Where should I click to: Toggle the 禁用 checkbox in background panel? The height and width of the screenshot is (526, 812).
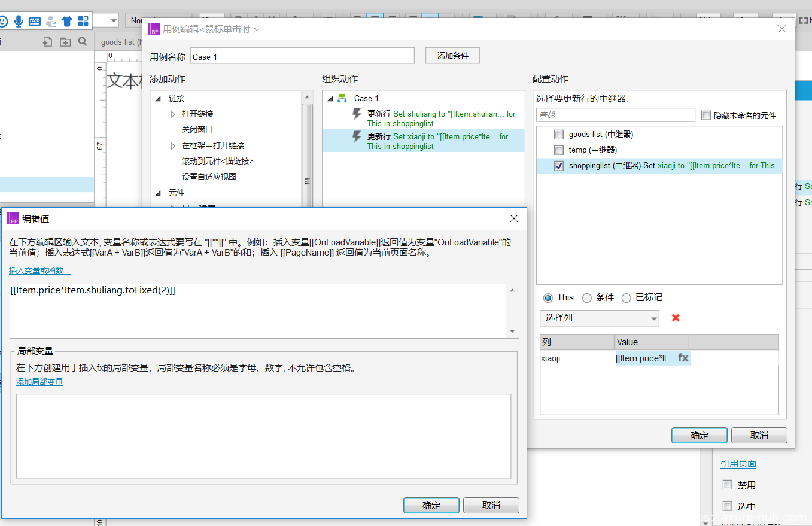coord(728,485)
